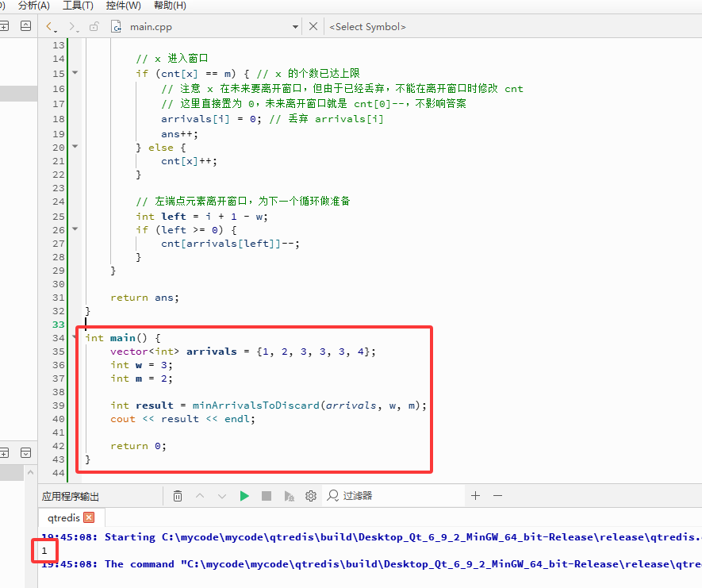Click 'return 0;' on line 42
The image size is (702, 588).
[138, 446]
